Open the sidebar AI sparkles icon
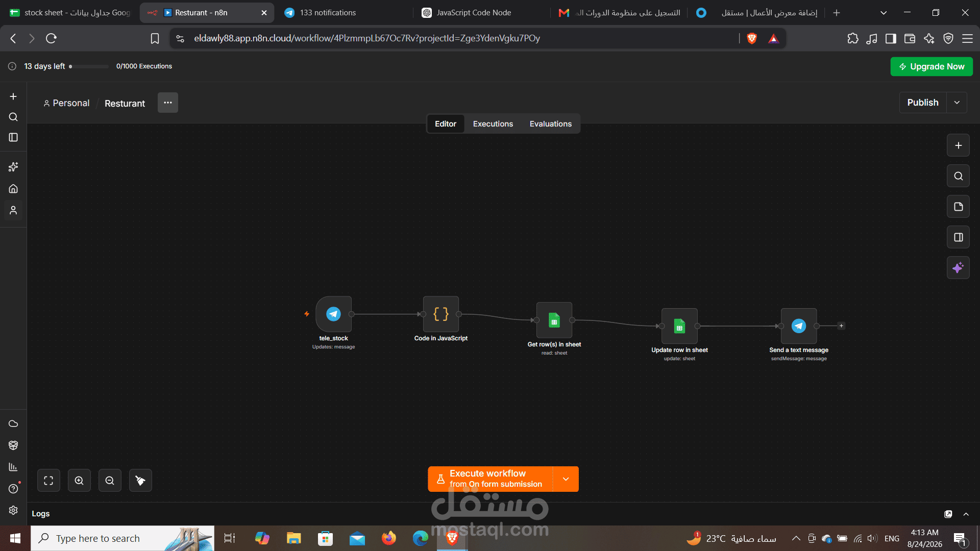Screen dimensions: 980x551 click(13, 167)
